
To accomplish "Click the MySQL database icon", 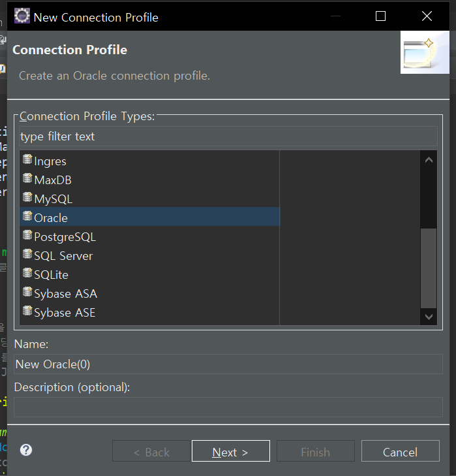I will pos(27,197).
